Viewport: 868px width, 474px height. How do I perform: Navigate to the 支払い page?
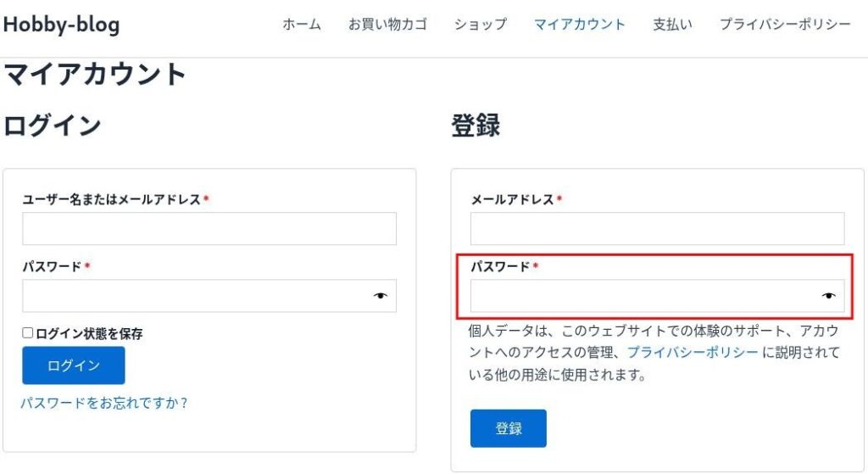click(672, 25)
